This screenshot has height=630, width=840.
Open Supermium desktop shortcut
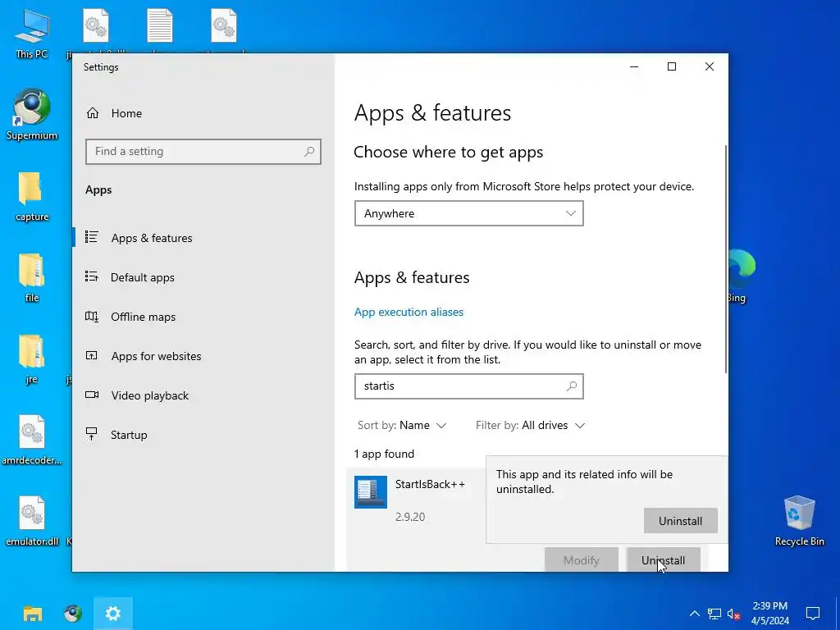[32, 115]
